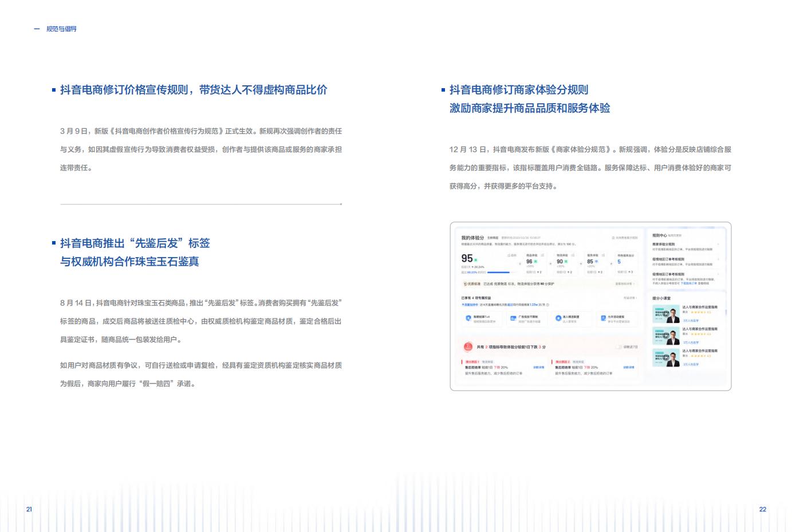Open 诊断详情 for 扣分原因1
Screen dimensions: 792x532
(539, 367)
